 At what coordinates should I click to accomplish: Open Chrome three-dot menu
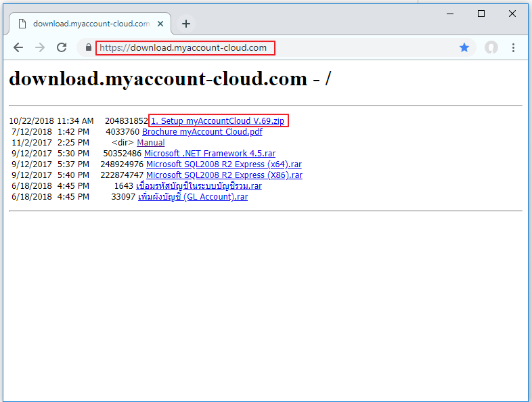click(513, 47)
